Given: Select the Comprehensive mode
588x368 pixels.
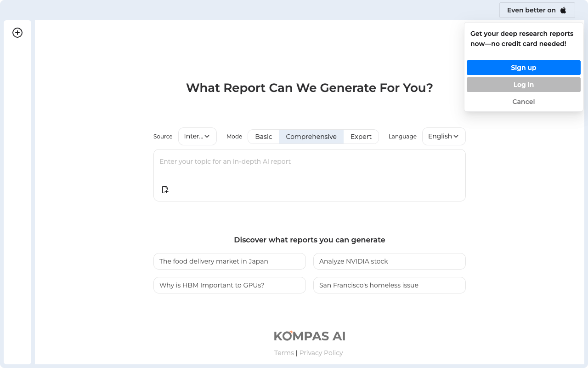Looking at the screenshot, I should 311,137.
